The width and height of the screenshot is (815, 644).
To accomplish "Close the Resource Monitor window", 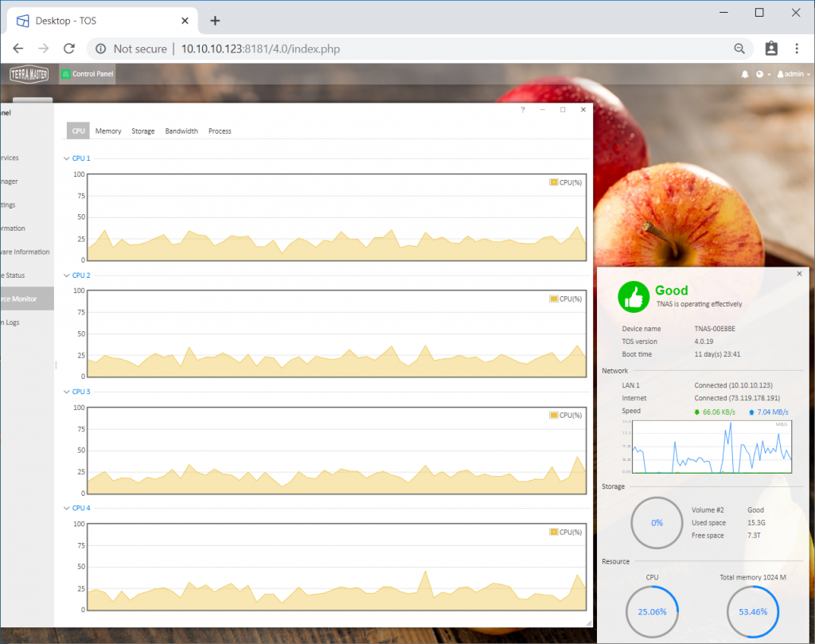I will click(583, 110).
